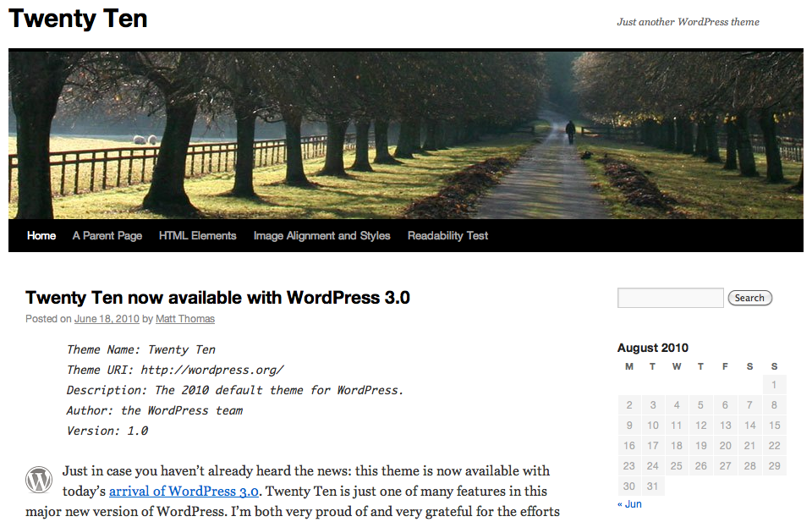Click the Theme URI: http://wordpress.org/ line
Screen dimensions: 812x522
(x=175, y=370)
